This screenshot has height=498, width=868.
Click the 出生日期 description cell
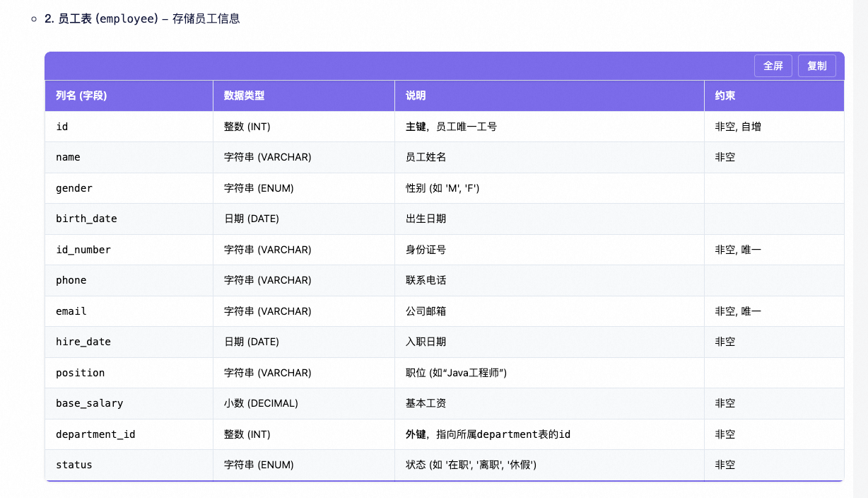coord(549,219)
